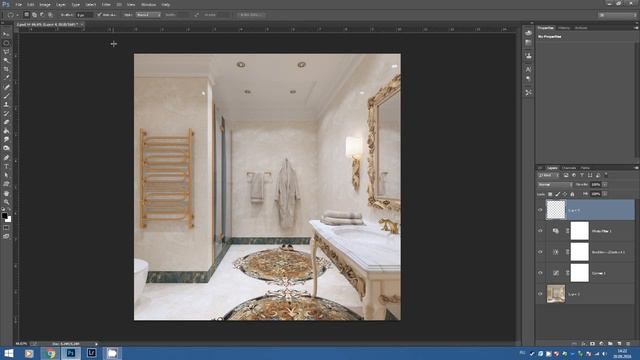This screenshot has width=640, height=360.
Task: Open the status bar info arrow
Action: click(96, 344)
